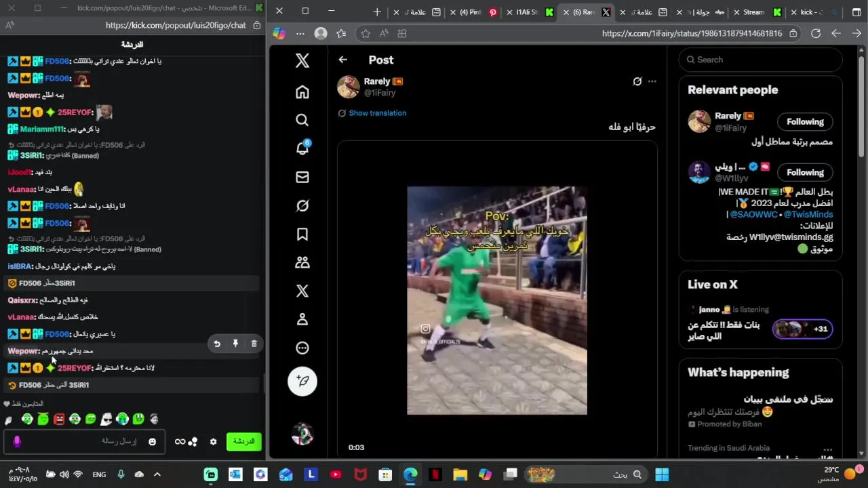Open Edge Settings and more menu
The height and width of the screenshot is (488, 868).
[300, 33]
